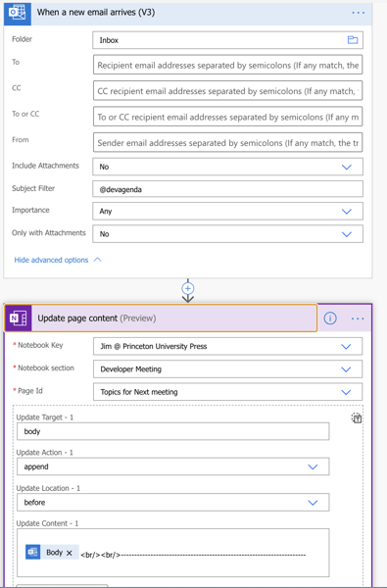
Task: Expand the Include Attachments dropdown
Action: click(347, 167)
